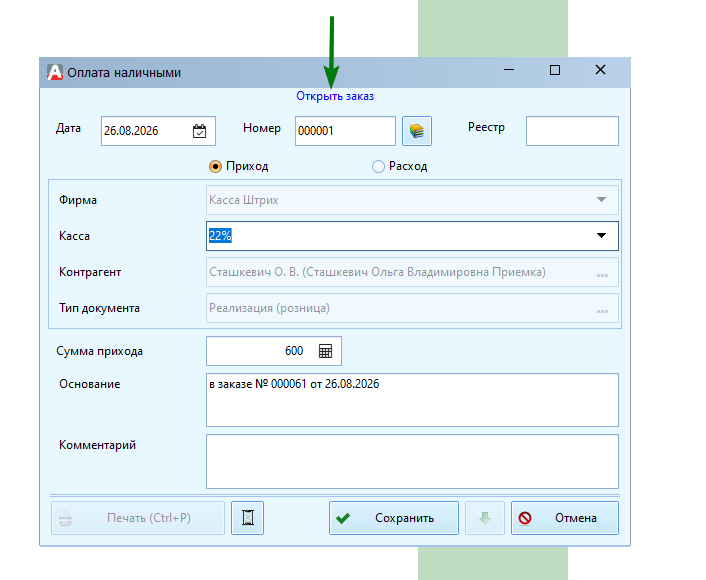This screenshot has height=580, width=706.
Task: Click the Сумма прихода value 600
Action: pyautogui.click(x=294, y=351)
